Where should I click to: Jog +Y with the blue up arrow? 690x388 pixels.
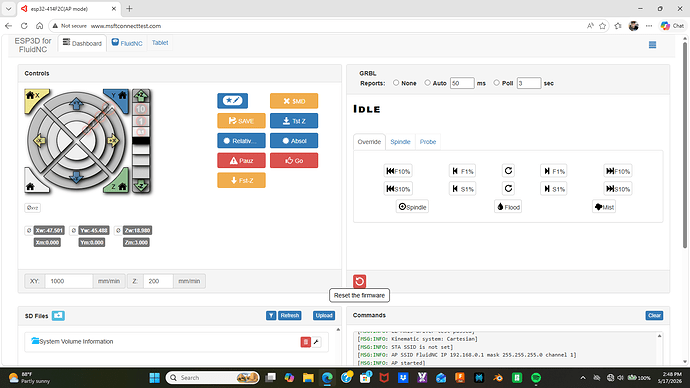coord(76,104)
